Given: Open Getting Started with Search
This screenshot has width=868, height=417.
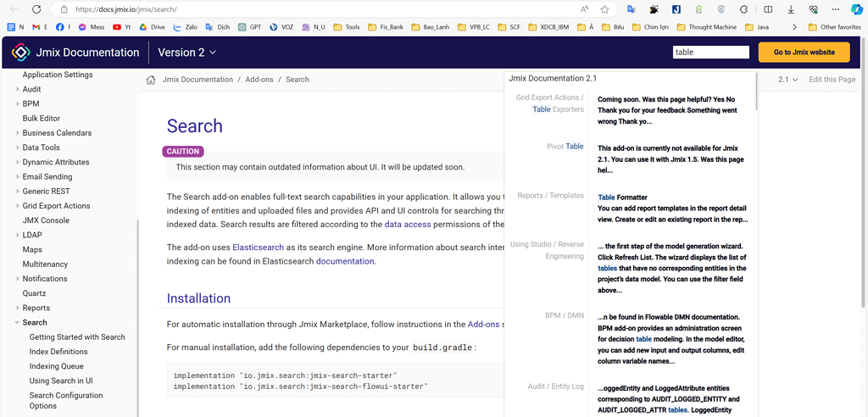Looking at the screenshot, I should [77, 336].
